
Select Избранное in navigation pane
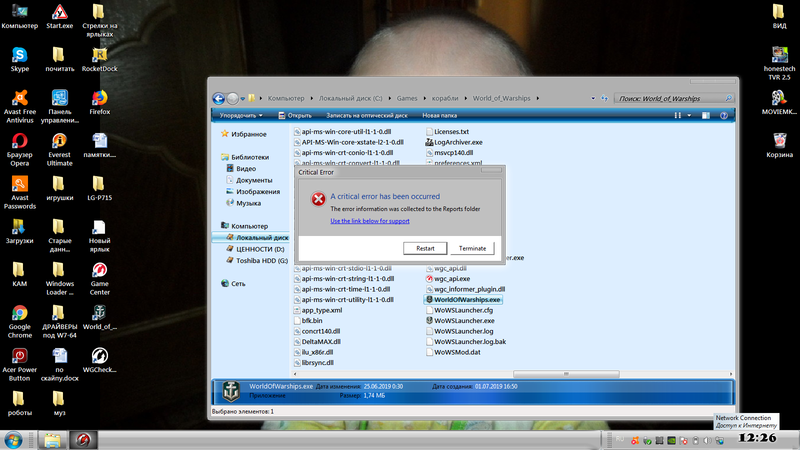pos(243,134)
